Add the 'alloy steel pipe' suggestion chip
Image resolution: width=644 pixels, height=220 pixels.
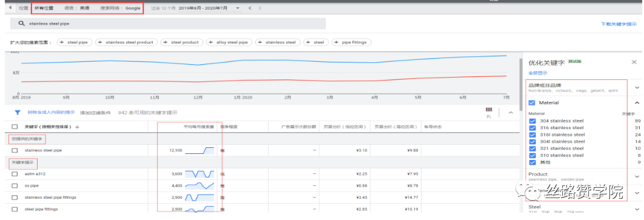(x=229, y=42)
